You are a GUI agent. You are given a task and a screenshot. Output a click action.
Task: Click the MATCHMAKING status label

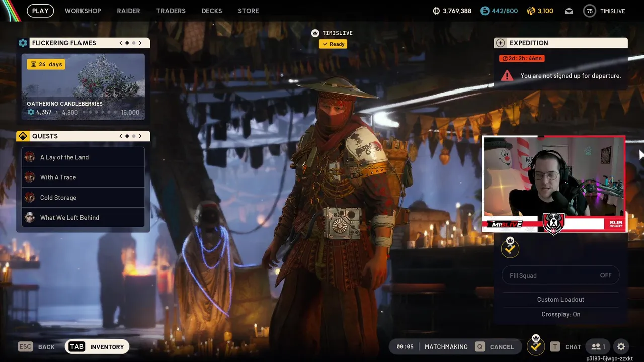(446, 347)
